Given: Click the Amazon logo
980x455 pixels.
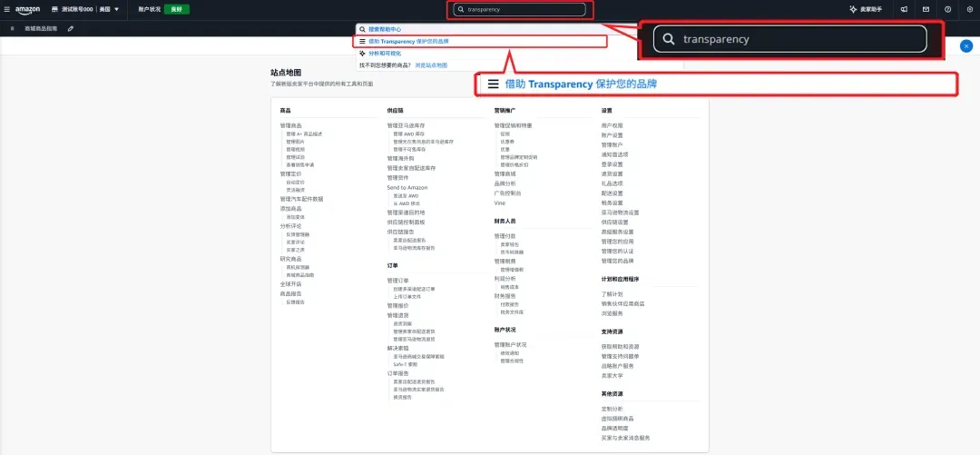Looking at the screenshot, I should 27,10.
